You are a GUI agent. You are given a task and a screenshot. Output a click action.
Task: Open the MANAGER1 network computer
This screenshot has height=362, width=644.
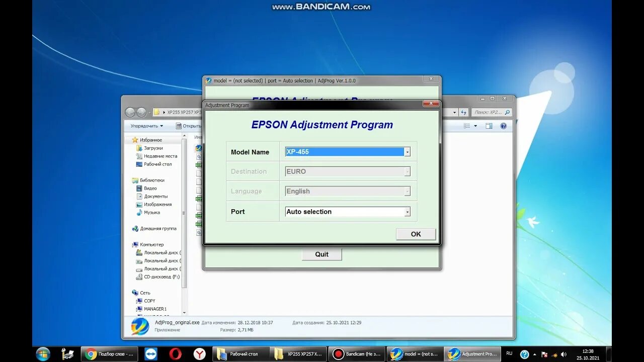point(154,309)
